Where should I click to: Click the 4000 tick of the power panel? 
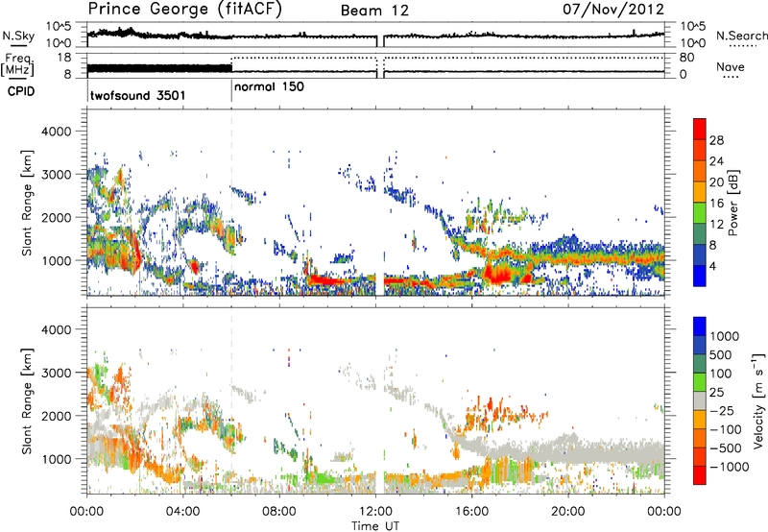coord(59,132)
